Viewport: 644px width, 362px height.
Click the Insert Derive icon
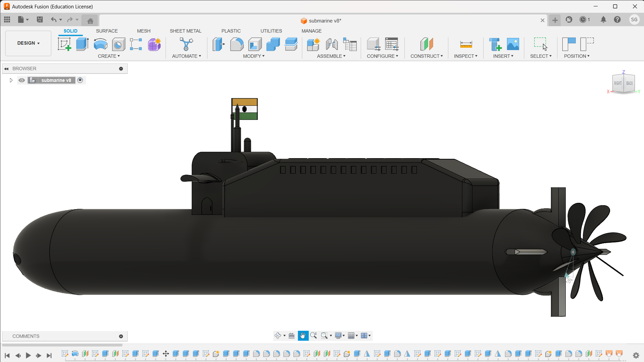[x=495, y=44]
